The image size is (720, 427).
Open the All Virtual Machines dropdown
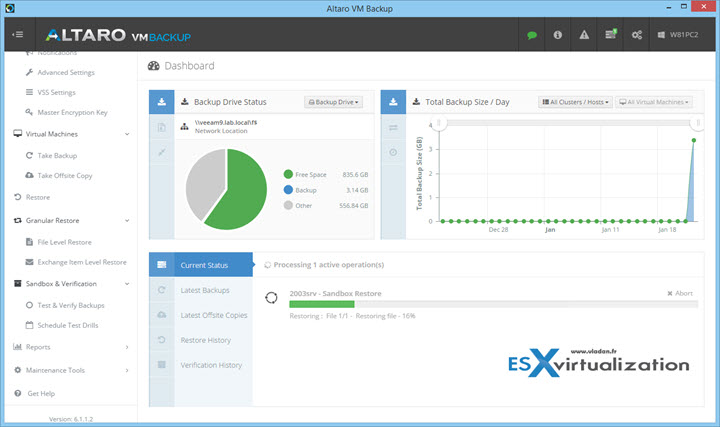coord(654,102)
